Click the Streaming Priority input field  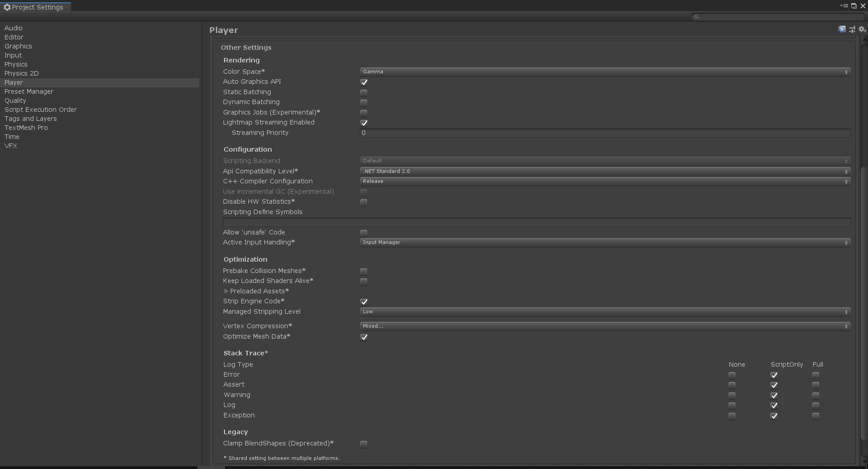pyautogui.click(x=605, y=133)
